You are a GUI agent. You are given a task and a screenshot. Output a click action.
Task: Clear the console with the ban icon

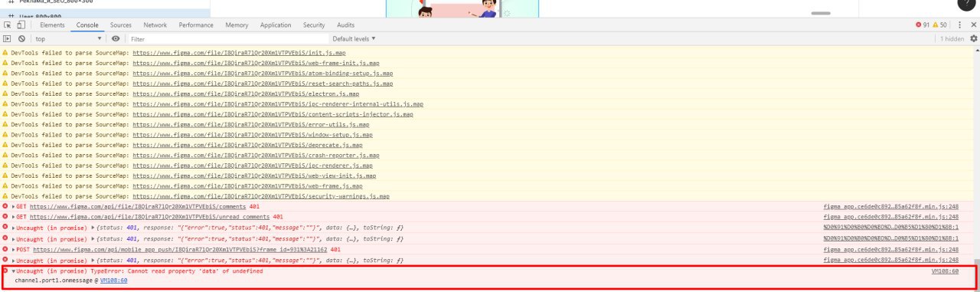coord(21,38)
